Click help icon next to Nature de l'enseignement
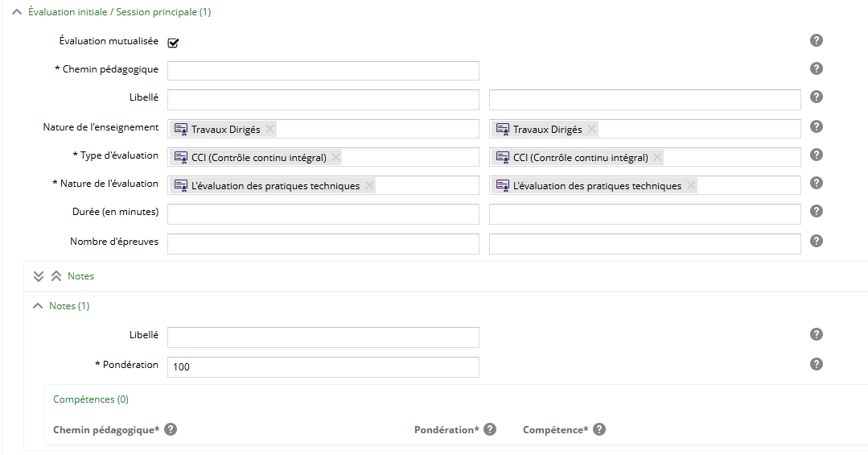Image resolution: width=868 pixels, height=455 pixels. [x=817, y=126]
